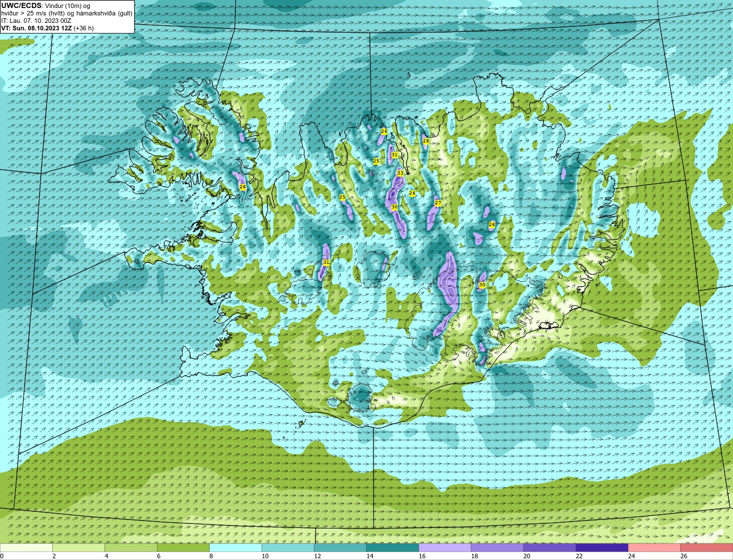Click the legend tick label "22"
733x560 pixels.
(x=579, y=556)
